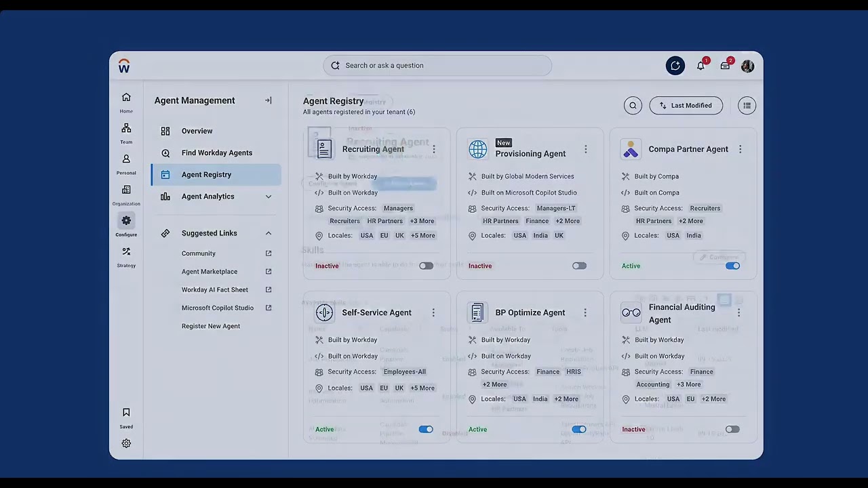Open the assistant chat icon
Viewport: 868px width, 488px height.
(x=675, y=66)
